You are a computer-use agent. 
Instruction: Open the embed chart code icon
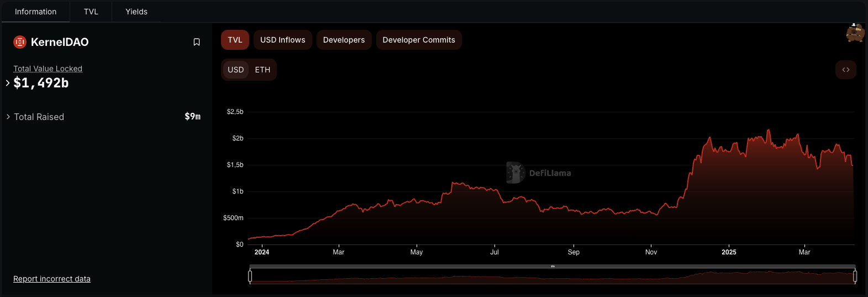pyautogui.click(x=846, y=70)
